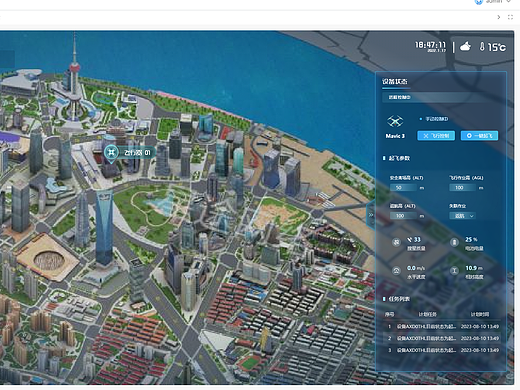The width and height of the screenshot is (520, 390).
Task: Focus the flight operation height AGL field
Action: pos(462,188)
